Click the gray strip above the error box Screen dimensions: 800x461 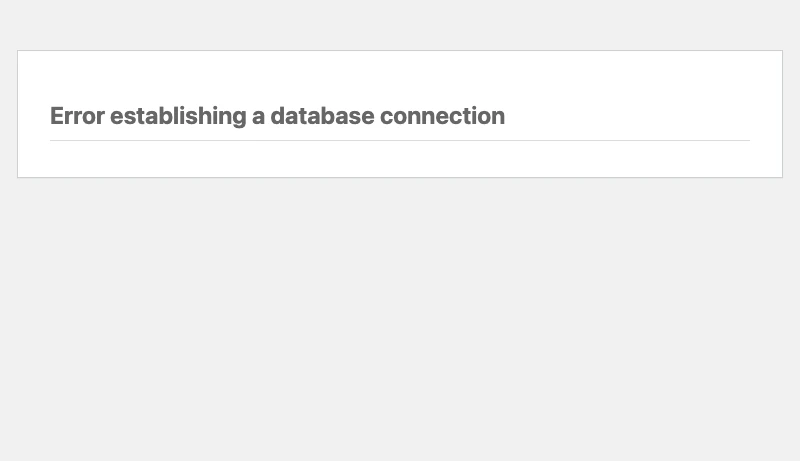tap(400, 25)
